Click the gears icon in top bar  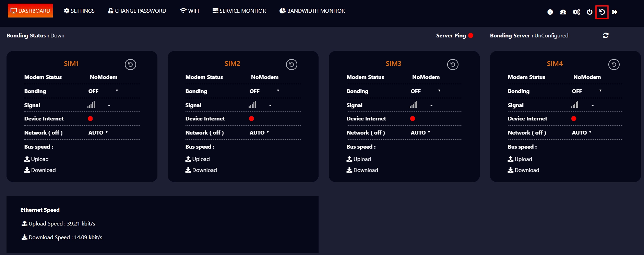click(576, 12)
